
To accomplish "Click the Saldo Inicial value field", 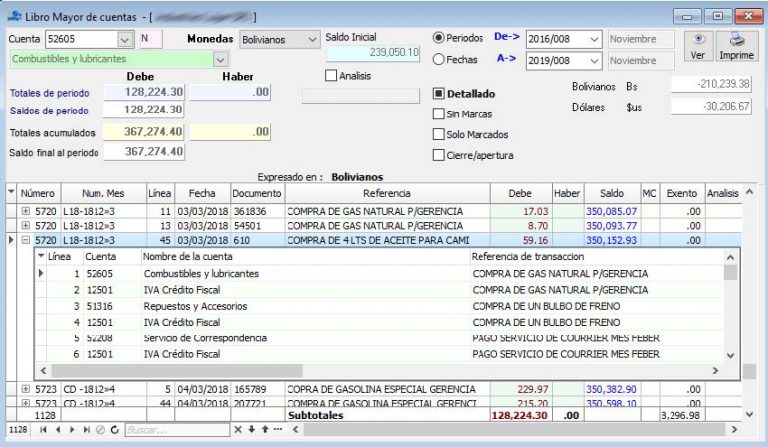I will (x=373, y=52).
